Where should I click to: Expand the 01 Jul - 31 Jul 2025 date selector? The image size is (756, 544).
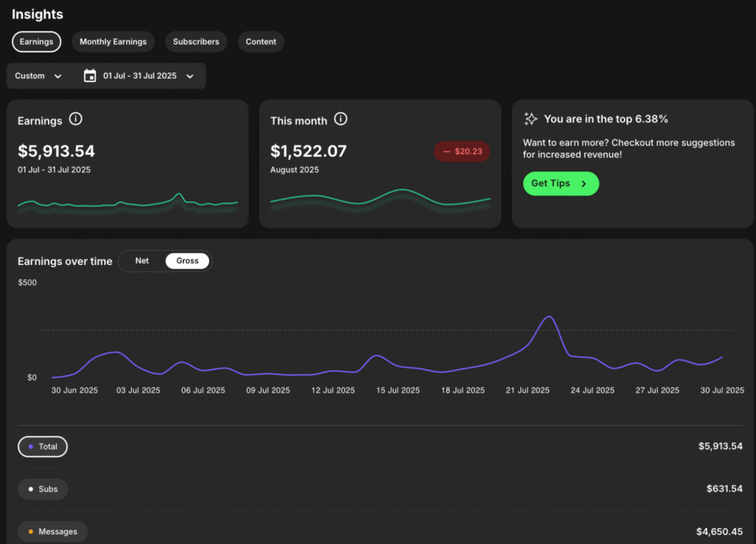click(x=140, y=76)
